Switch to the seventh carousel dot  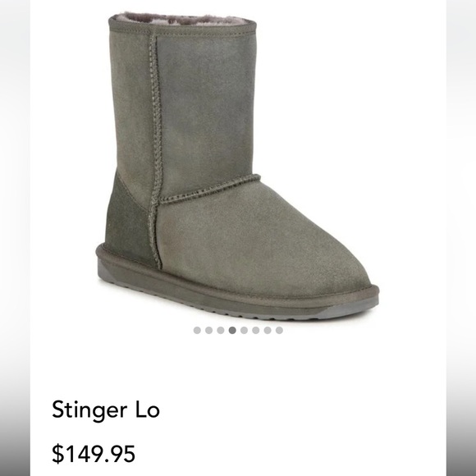[268, 330]
